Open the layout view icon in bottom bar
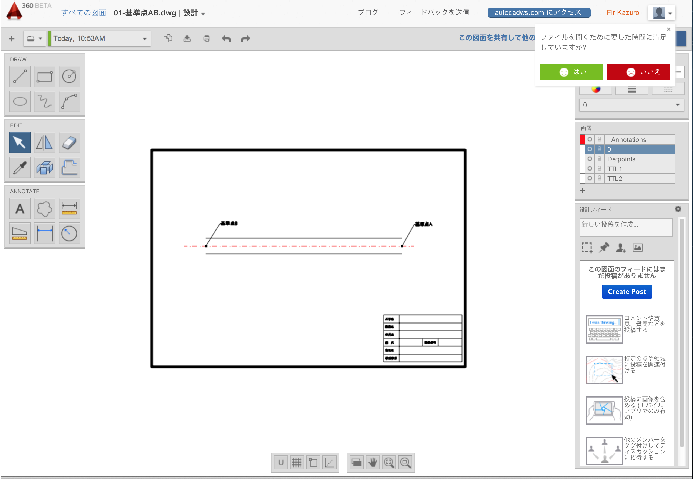 356,463
